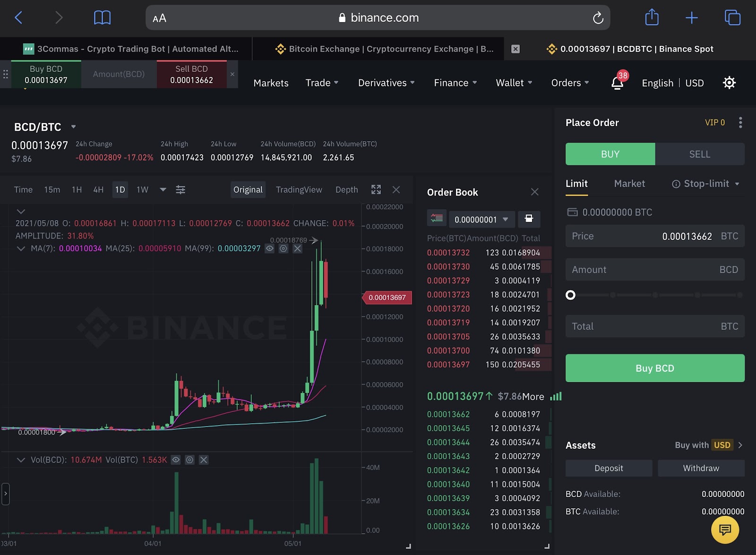756x555 pixels.
Task: Select the 4H chart interval
Action: click(x=98, y=189)
